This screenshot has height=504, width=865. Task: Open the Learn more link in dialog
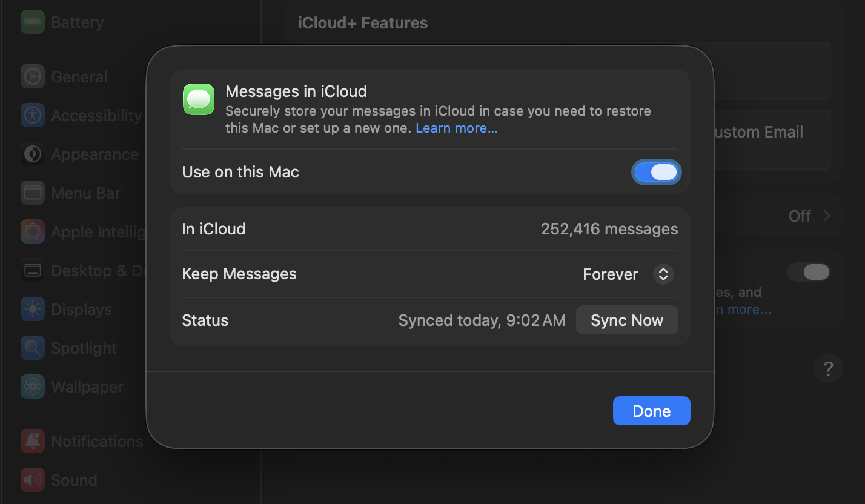click(457, 128)
